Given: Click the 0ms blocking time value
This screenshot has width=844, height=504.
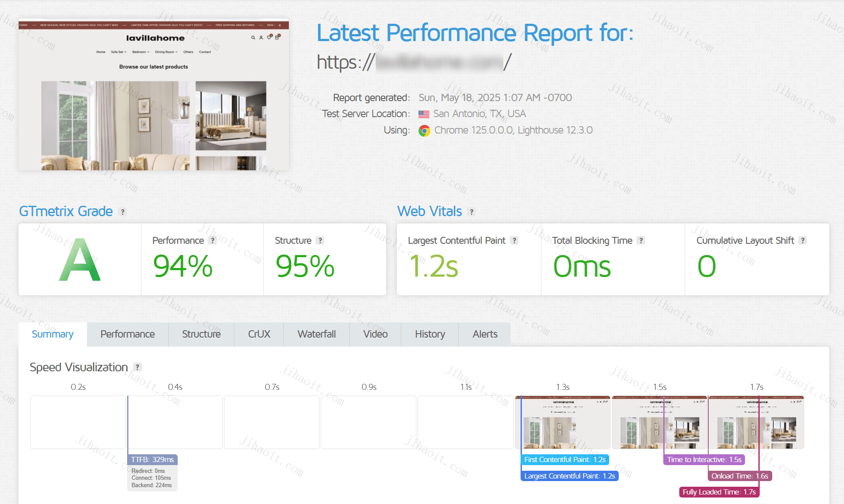Looking at the screenshot, I should click(x=582, y=266).
